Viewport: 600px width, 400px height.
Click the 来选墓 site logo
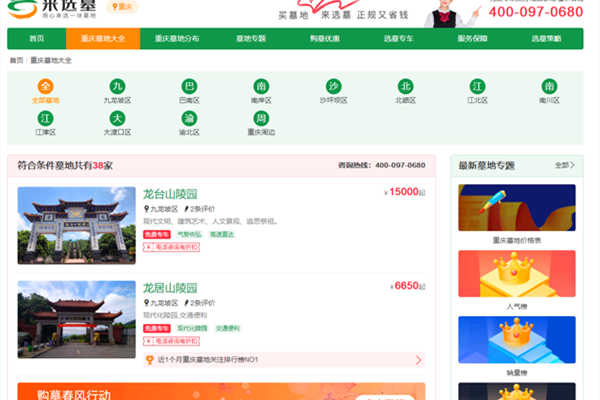pos(52,9)
